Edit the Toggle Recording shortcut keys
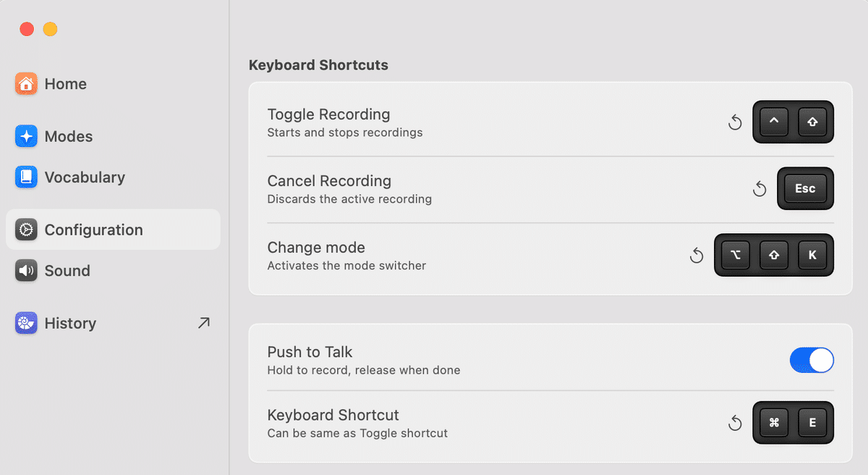The image size is (868, 475). pyautogui.click(x=793, y=122)
